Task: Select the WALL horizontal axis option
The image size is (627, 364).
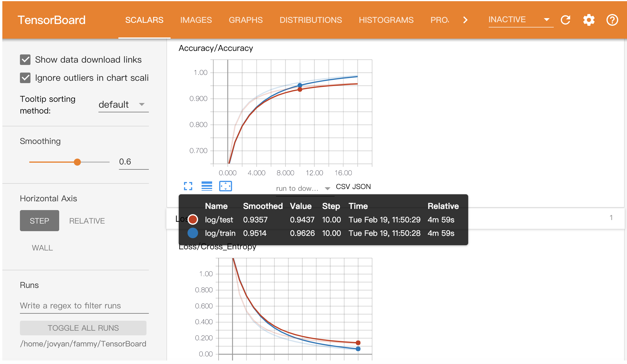Action: click(42, 248)
